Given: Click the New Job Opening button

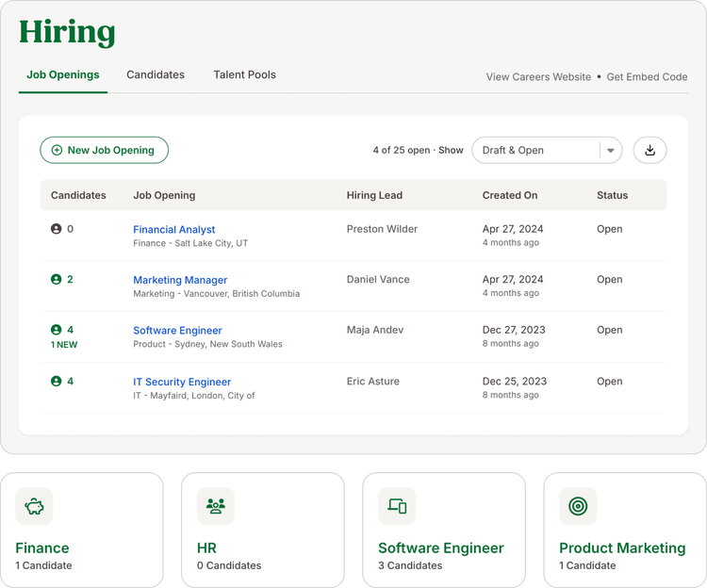Looking at the screenshot, I should click(104, 150).
